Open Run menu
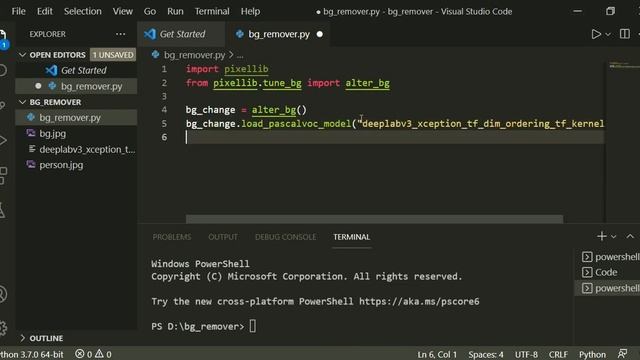 (175, 11)
